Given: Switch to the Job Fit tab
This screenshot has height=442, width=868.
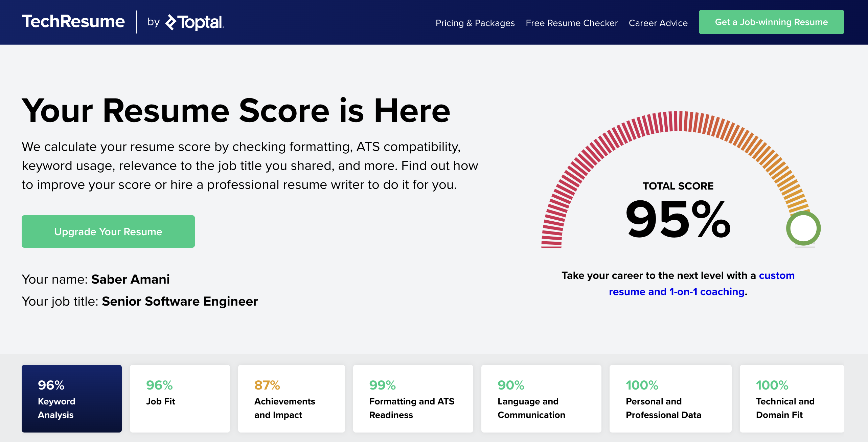Looking at the screenshot, I should point(180,398).
